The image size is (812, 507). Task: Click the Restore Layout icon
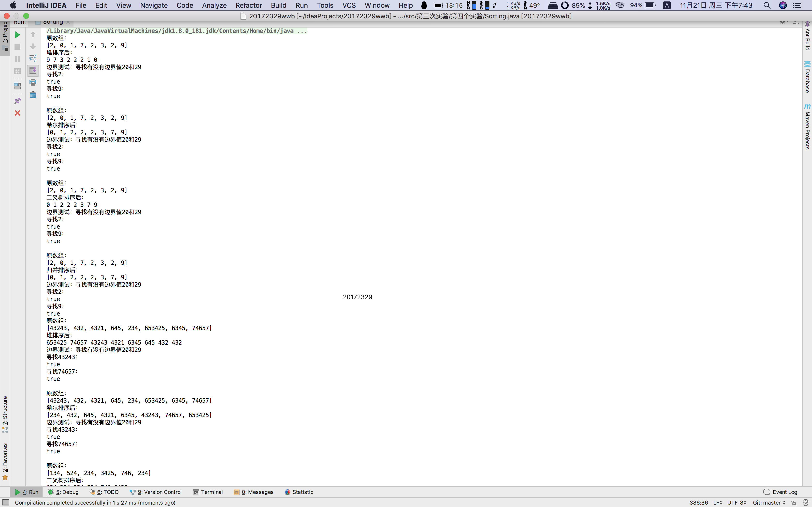tap(17, 86)
